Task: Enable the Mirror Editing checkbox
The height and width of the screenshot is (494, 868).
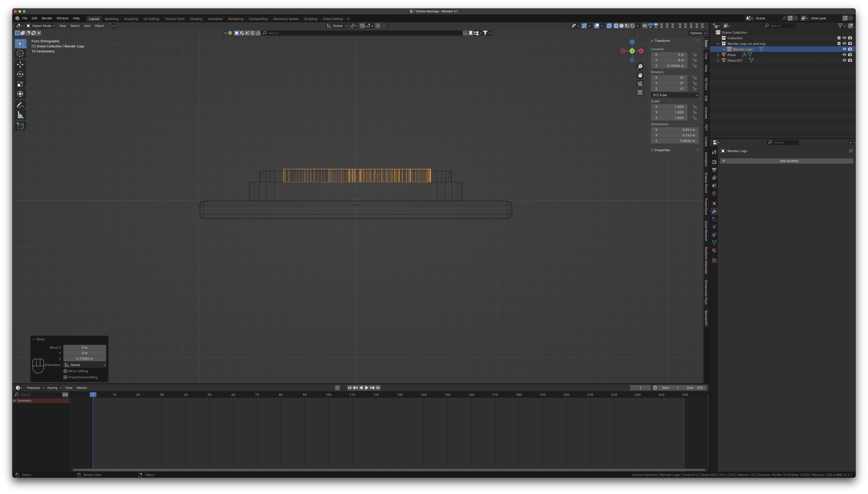Action: click(65, 371)
